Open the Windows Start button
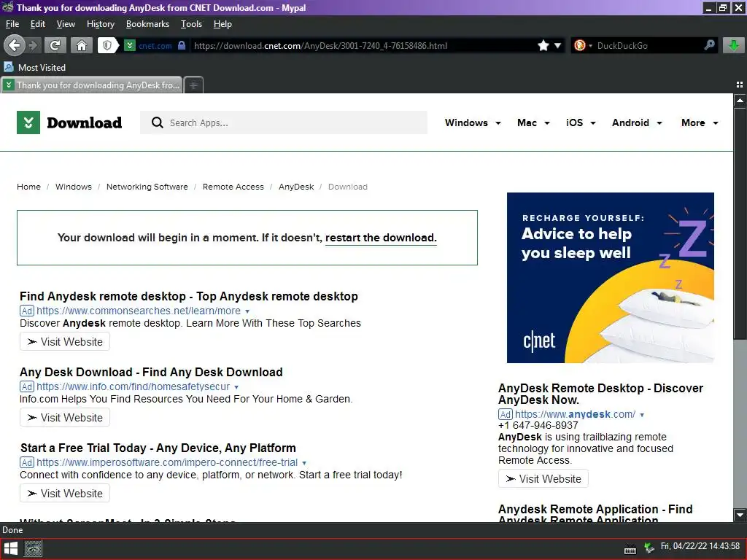This screenshot has height=560, width=747. click(x=10, y=549)
